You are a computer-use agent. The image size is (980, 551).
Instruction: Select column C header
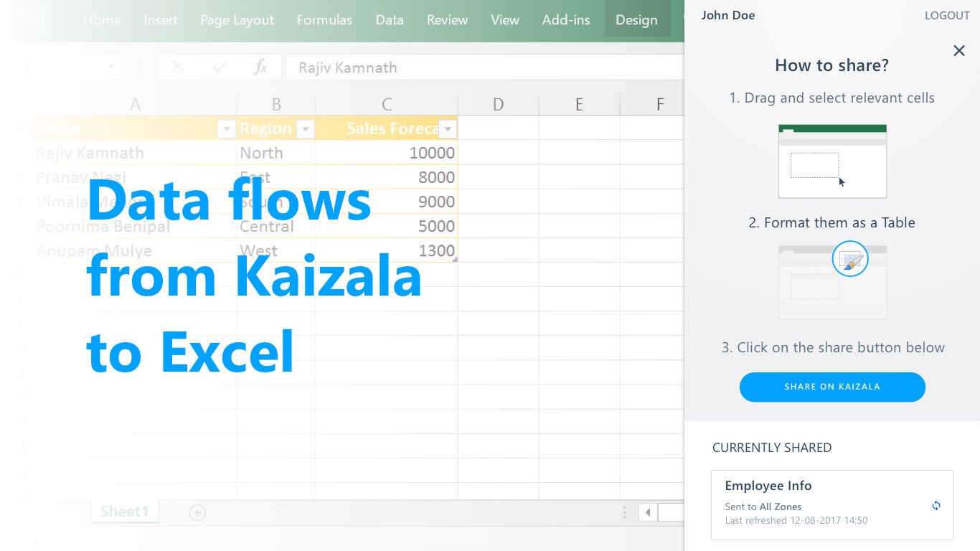(x=387, y=105)
